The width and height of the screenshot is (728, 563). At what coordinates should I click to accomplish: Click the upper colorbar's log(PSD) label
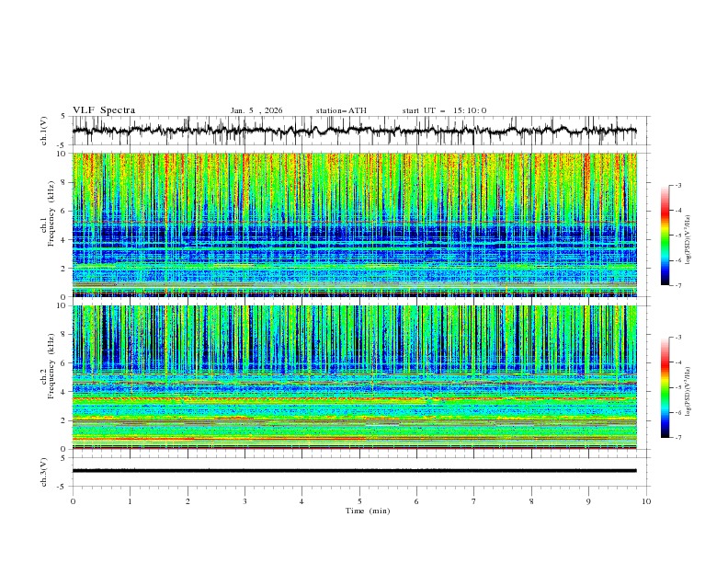688,240
